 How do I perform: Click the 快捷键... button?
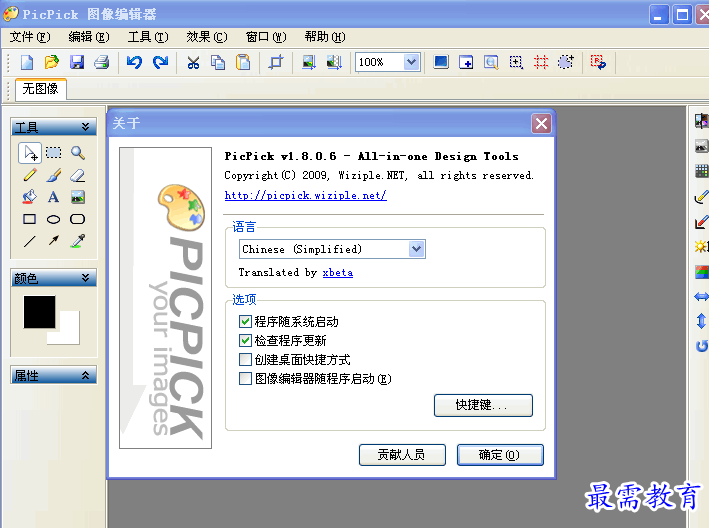point(483,405)
